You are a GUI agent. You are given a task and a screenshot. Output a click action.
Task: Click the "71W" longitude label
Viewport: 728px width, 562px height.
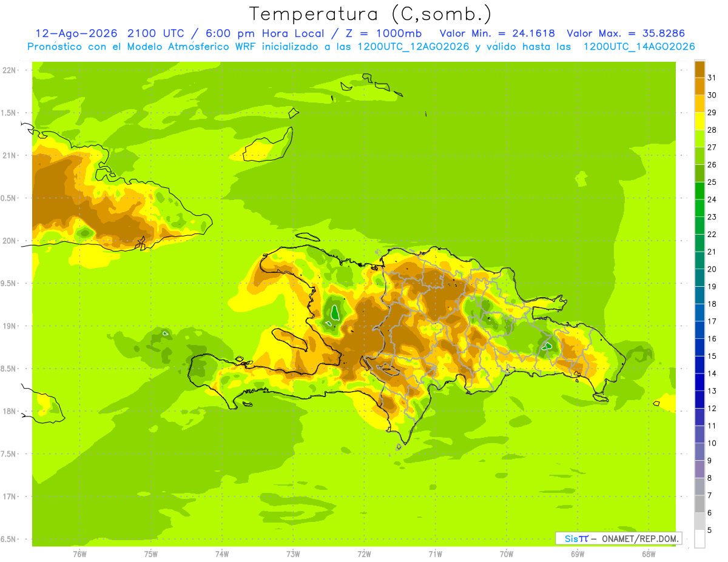pos(435,553)
